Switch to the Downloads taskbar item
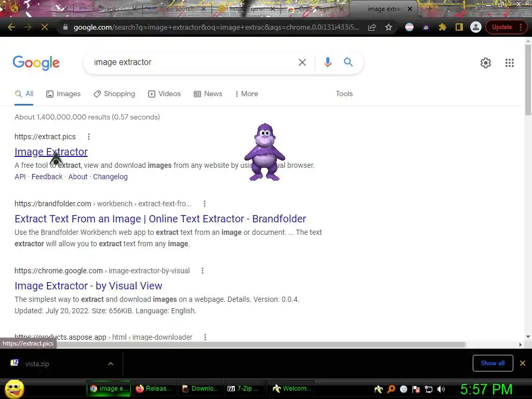Image resolution: width=532 pixels, height=399 pixels. click(200, 389)
